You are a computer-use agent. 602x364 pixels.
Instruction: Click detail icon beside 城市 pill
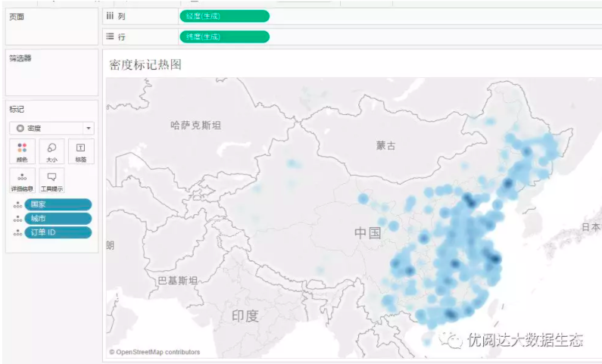[17, 219]
